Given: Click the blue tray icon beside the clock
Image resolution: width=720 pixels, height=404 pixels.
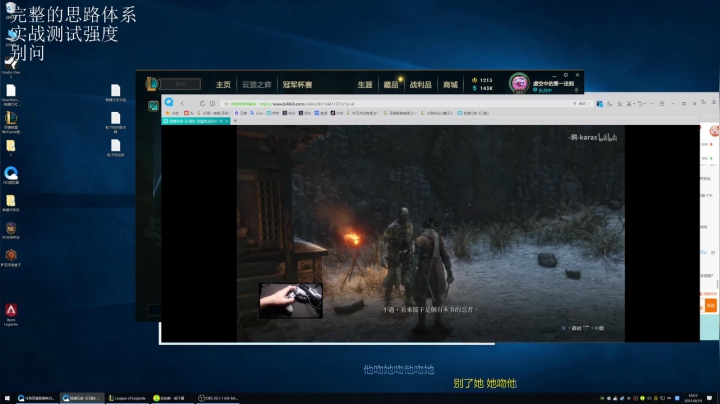Looking at the screenshot, I should (677, 398).
